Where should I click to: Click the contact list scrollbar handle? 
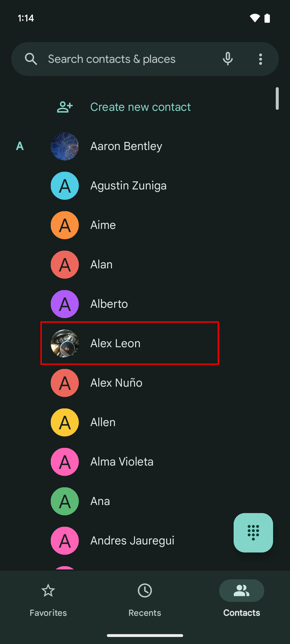tap(277, 98)
